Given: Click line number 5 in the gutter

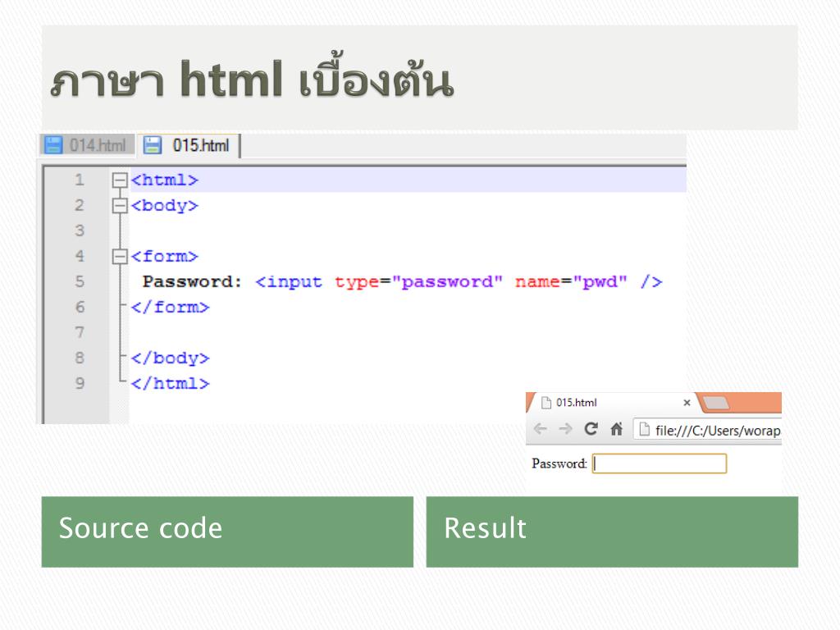Looking at the screenshot, I should click(80, 282).
